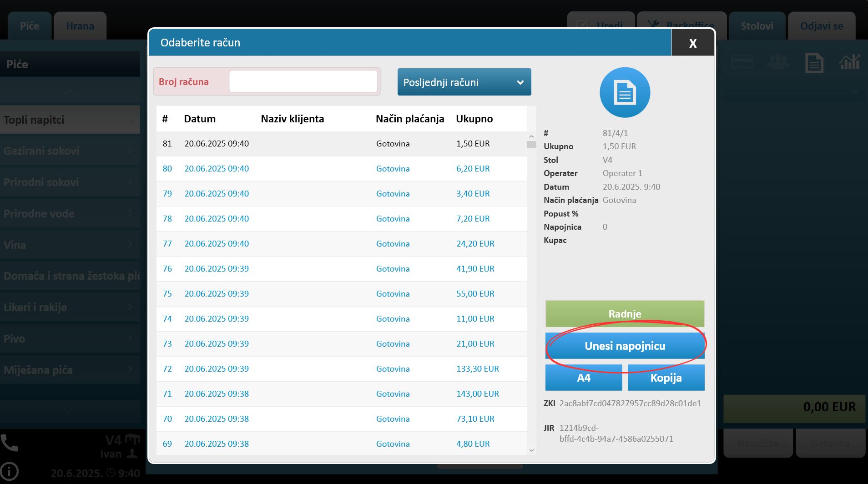Click the customers group icon

tap(777, 62)
